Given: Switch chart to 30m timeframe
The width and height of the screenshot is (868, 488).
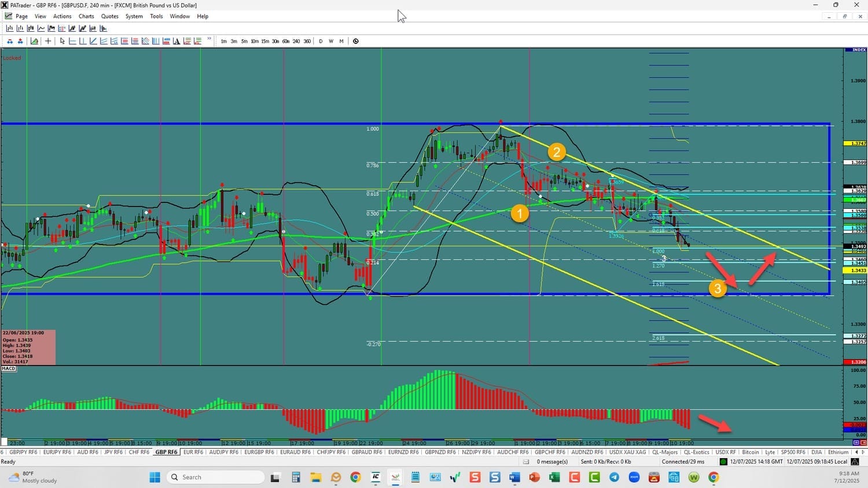Looking at the screenshot, I should click(275, 41).
